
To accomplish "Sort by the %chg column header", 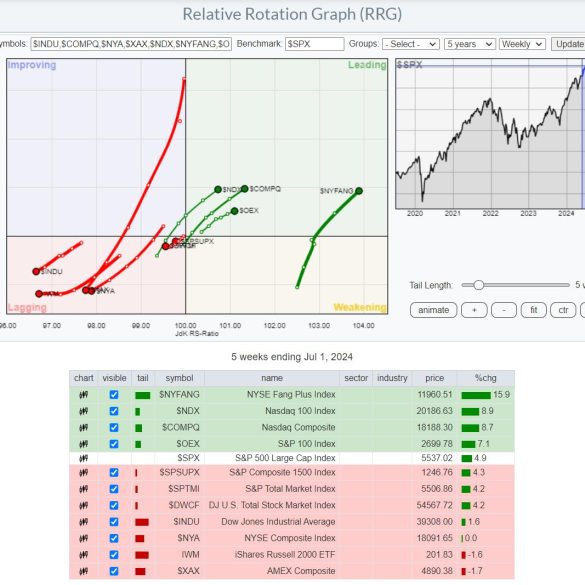I will (x=485, y=378).
